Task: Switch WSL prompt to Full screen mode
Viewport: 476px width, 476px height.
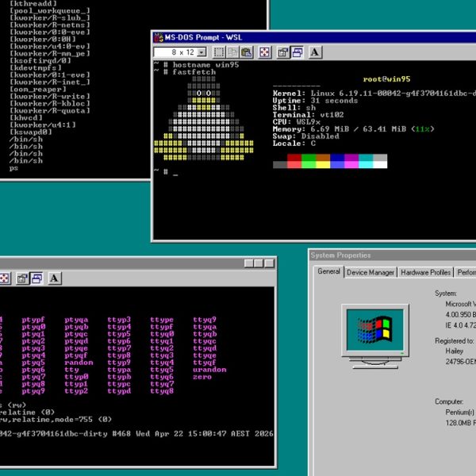Action: (265, 52)
